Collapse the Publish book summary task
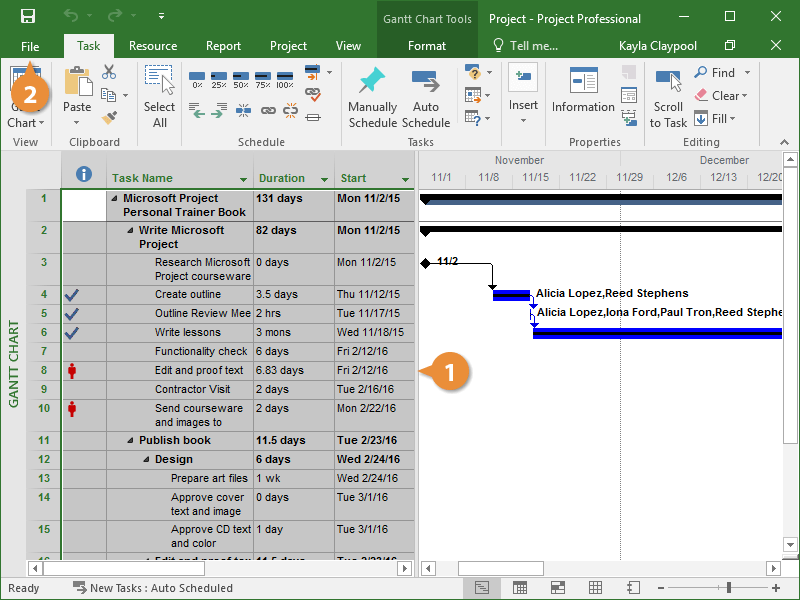Image resolution: width=800 pixels, height=600 pixels. tap(130, 441)
